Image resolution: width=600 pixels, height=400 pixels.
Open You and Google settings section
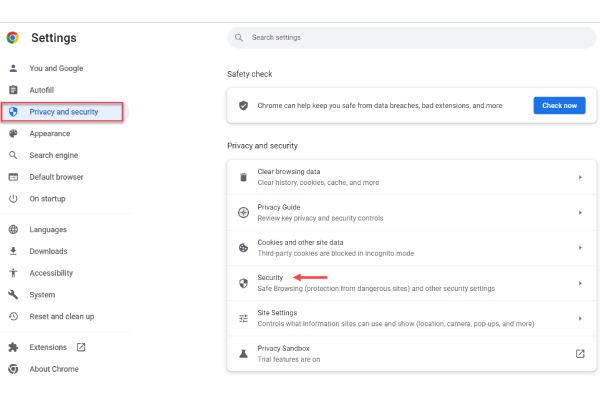pos(56,68)
